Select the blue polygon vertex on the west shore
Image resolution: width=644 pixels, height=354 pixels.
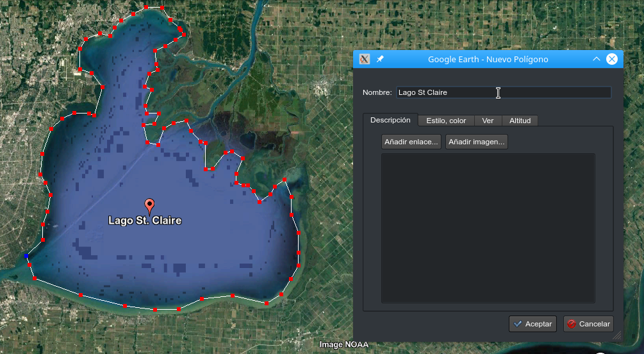pyautogui.click(x=26, y=256)
